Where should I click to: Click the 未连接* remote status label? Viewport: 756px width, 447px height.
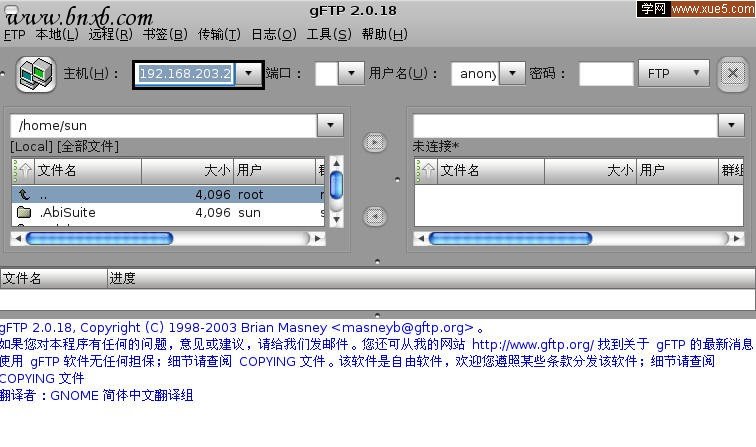coord(436,146)
